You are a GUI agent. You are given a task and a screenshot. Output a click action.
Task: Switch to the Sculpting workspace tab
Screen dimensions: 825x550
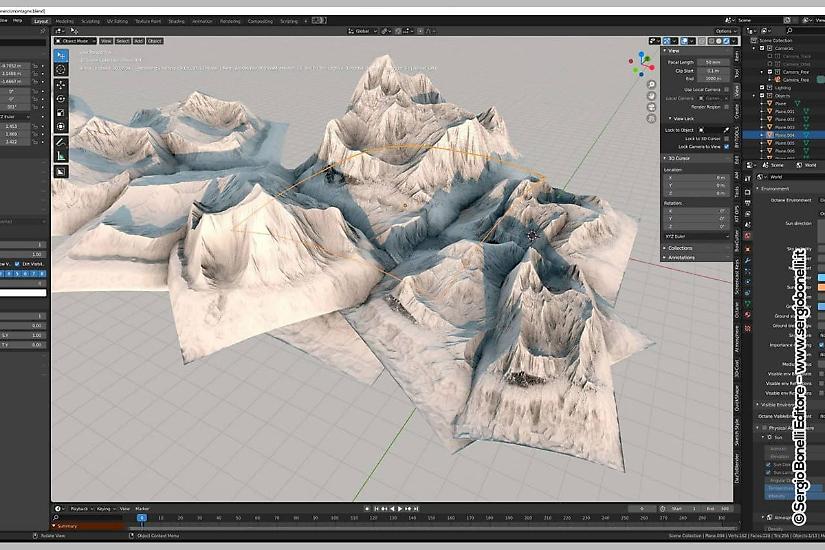(x=91, y=20)
